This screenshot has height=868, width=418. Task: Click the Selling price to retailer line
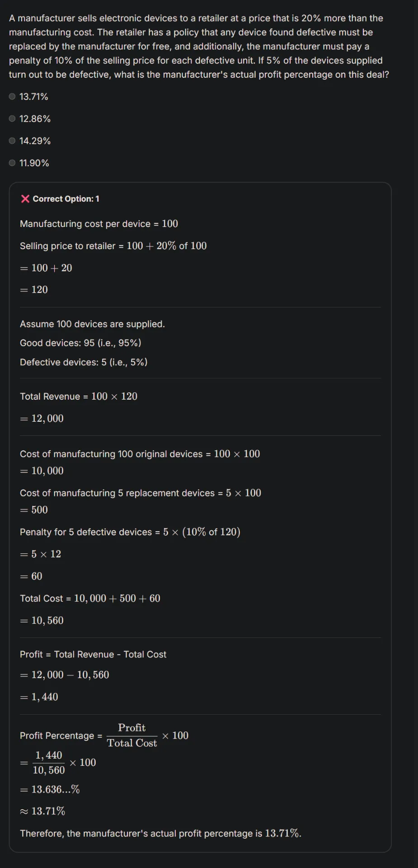coord(113,246)
